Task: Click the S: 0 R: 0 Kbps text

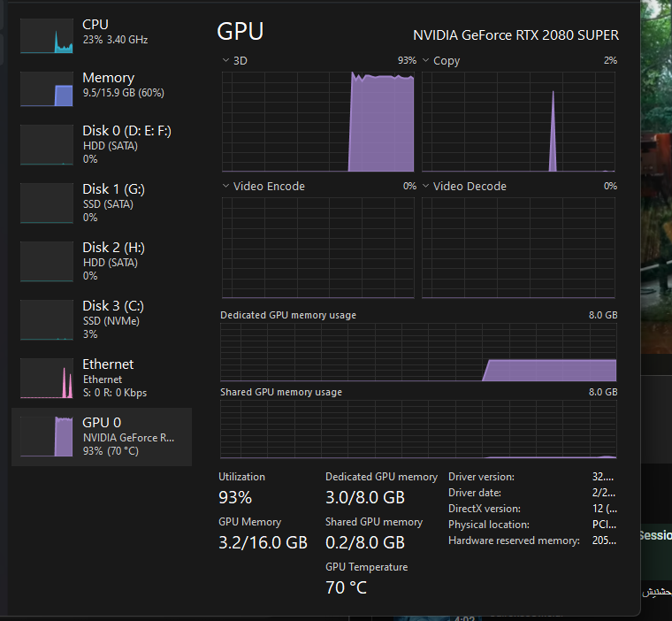Action: (x=115, y=393)
